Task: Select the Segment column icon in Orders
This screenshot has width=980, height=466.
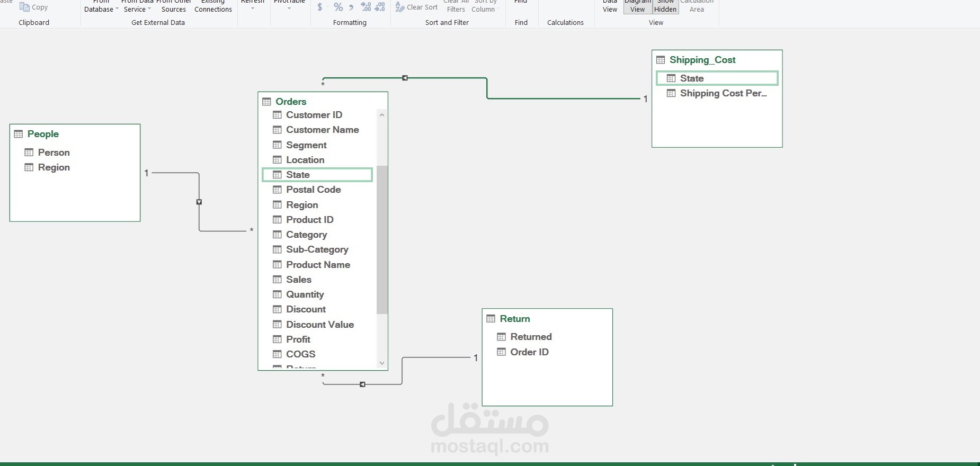Action: [277, 145]
